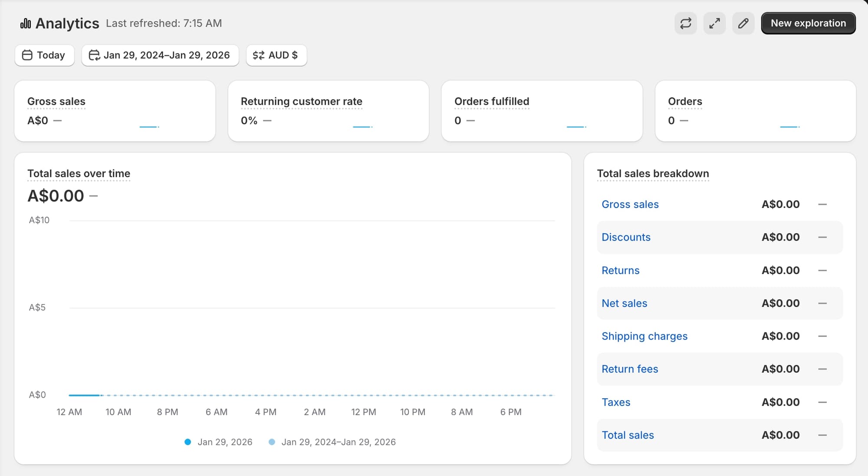Click the currency exchange icon in AUD button
The height and width of the screenshot is (476, 868).
(x=258, y=55)
